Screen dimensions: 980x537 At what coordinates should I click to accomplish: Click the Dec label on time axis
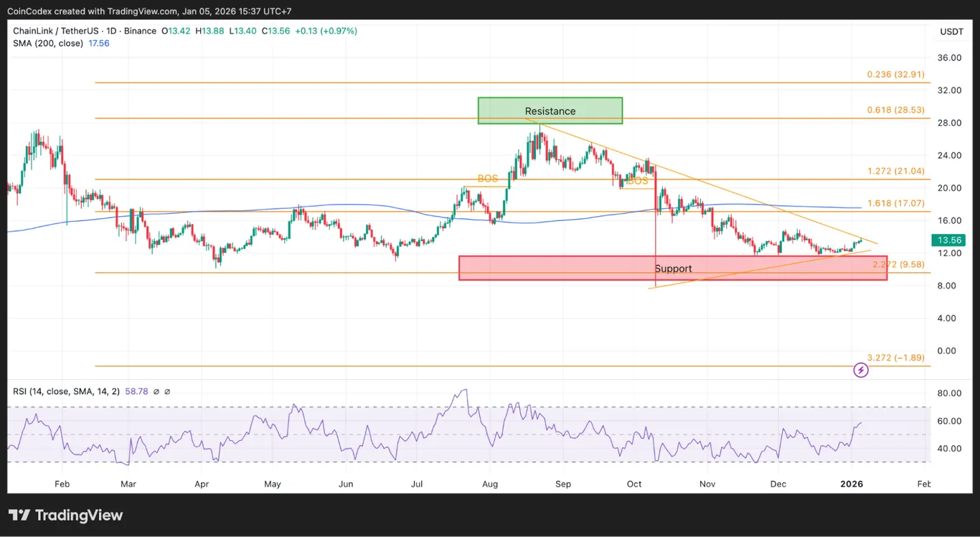tap(778, 484)
